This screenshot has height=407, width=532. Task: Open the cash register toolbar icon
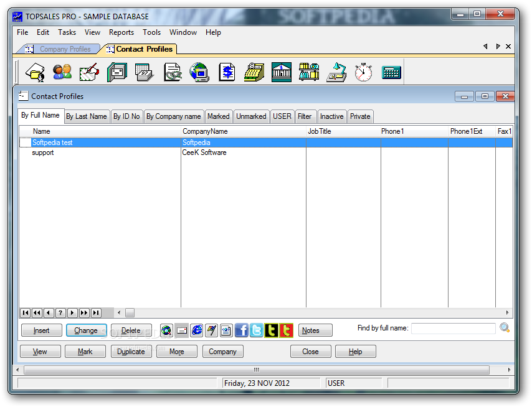click(x=254, y=72)
